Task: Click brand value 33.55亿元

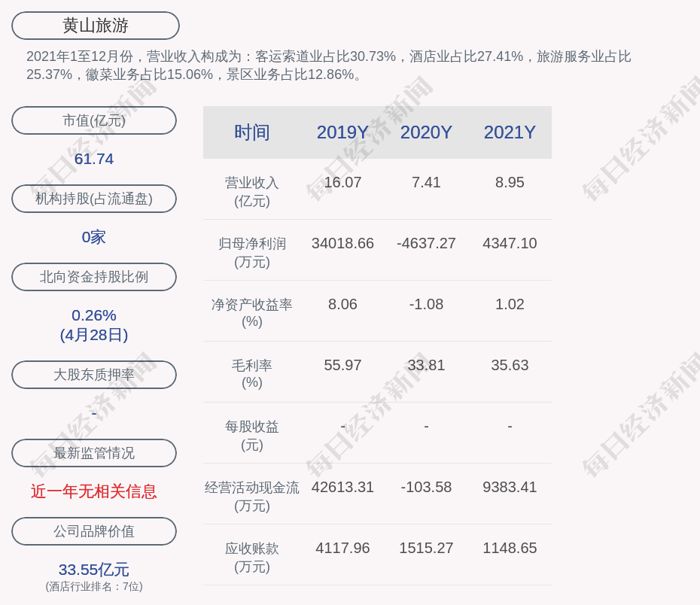Action: (94, 570)
